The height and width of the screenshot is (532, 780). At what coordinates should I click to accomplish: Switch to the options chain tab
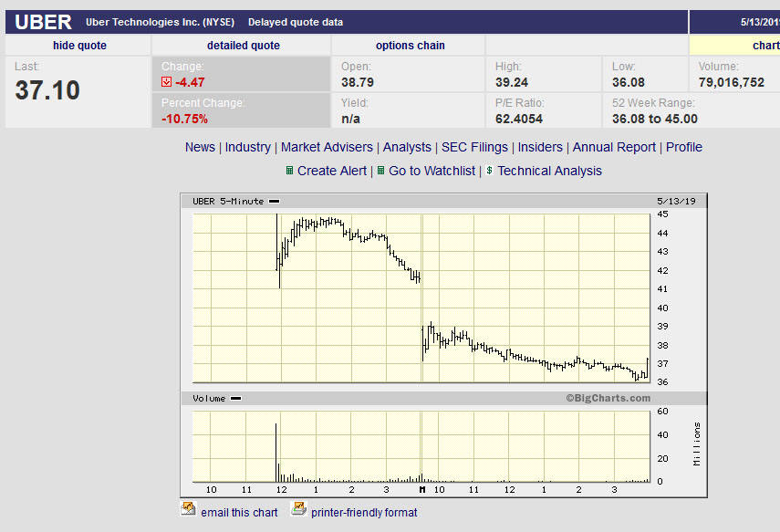[x=411, y=46]
